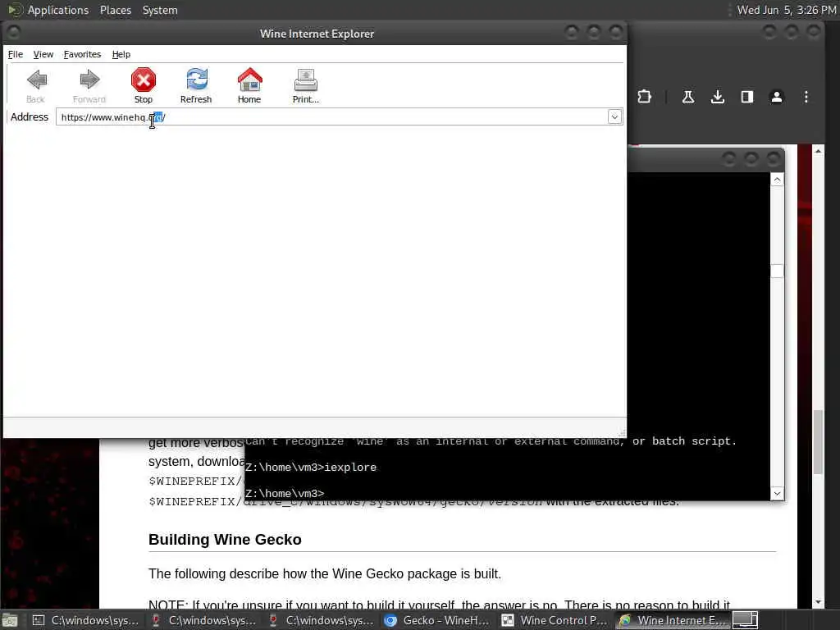Image resolution: width=840 pixels, height=630 pixels.
Task: Click the console window scrollbar thumb
Action: [x=777, y=271]
